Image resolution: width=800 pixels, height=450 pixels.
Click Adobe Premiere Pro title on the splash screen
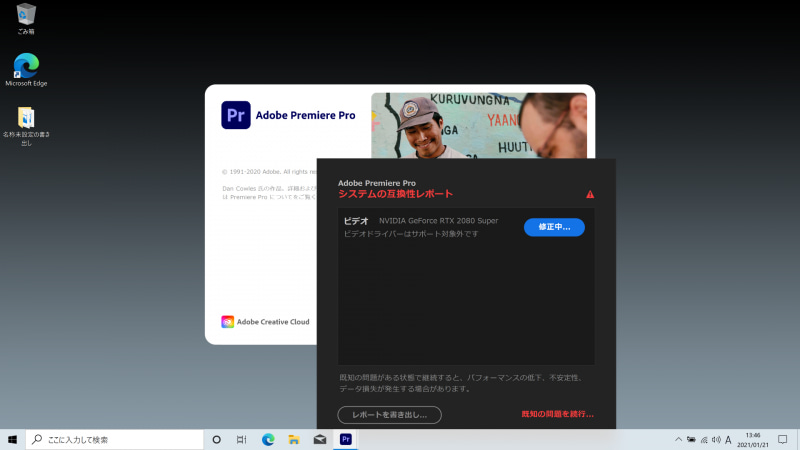(305, 115)
